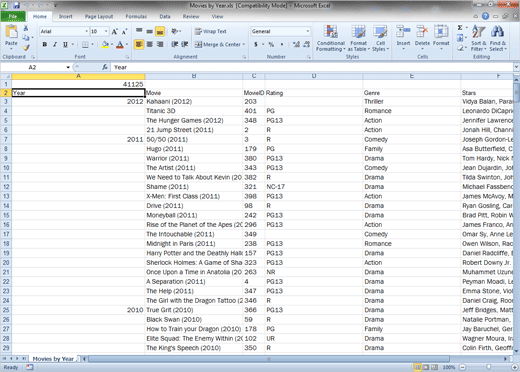The image size is (520, 372).
Task: Select cell with Titanic 3D
Action: click(x=194, y=111)
